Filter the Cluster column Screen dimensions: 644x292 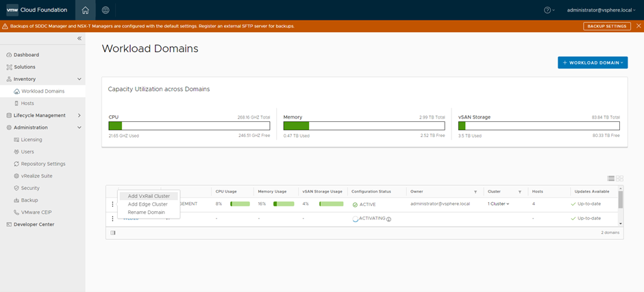[x=520, y=192]
